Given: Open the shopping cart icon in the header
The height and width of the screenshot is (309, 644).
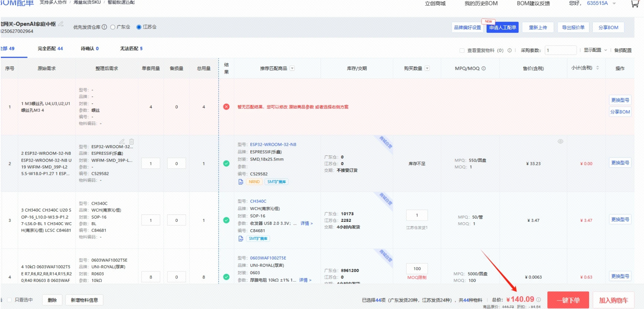Looking at the screenshot, I should (635, 4).
